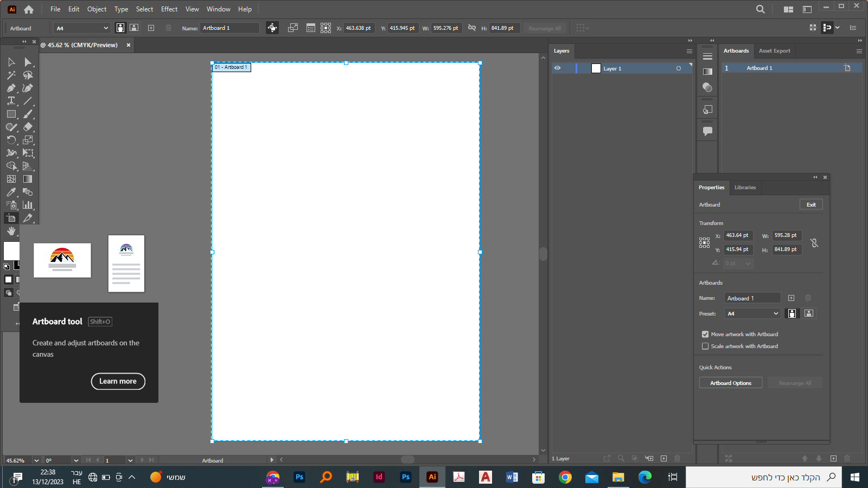
Task: Select the Direct Selection tool
Action: tap(28, 62)
